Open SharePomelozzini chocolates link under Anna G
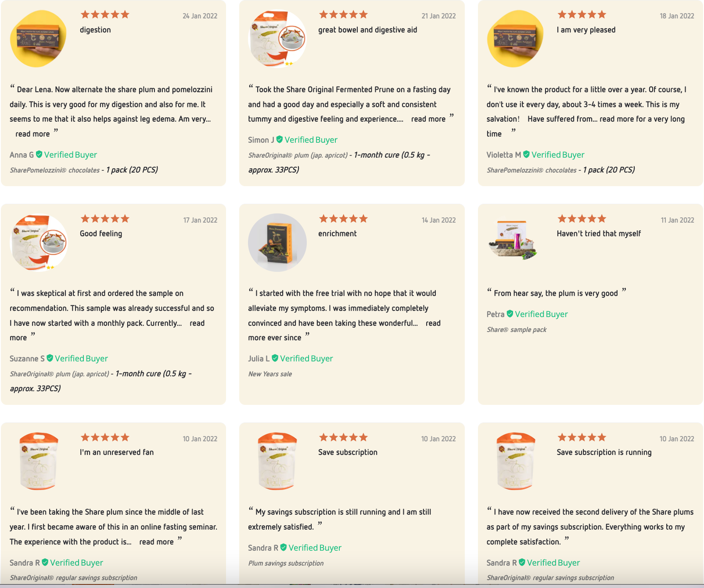704x588 pixels. point(55,170)
